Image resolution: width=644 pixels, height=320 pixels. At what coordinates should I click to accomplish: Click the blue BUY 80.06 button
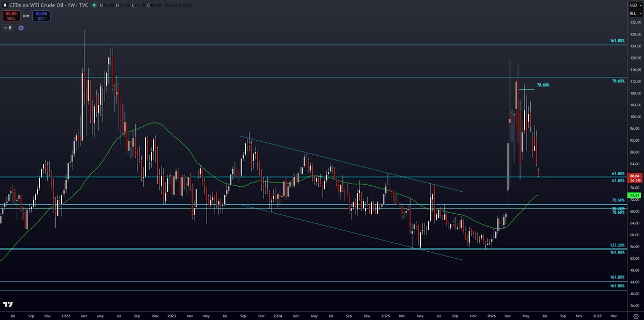(x=41, y=17)
